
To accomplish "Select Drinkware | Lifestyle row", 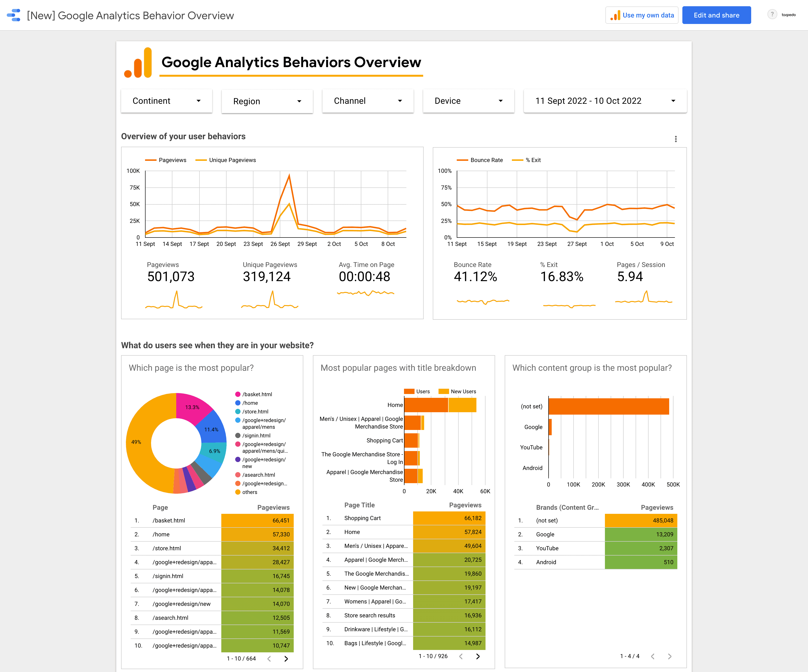I will (x=404, y=629).
